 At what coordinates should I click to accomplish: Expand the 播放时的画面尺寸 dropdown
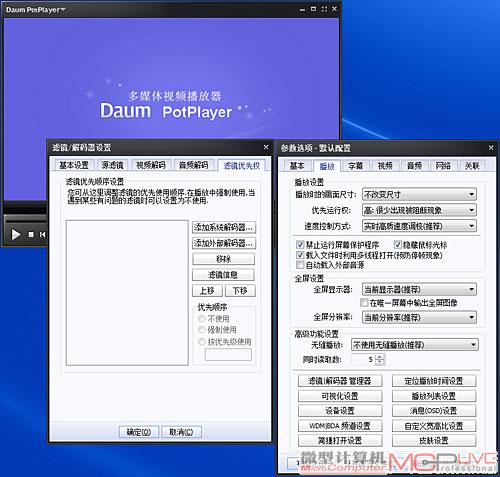click(x=419, y=194)
